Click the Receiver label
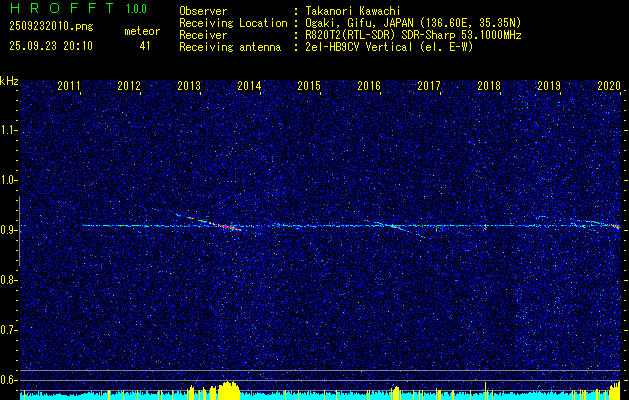 point(203,35)
